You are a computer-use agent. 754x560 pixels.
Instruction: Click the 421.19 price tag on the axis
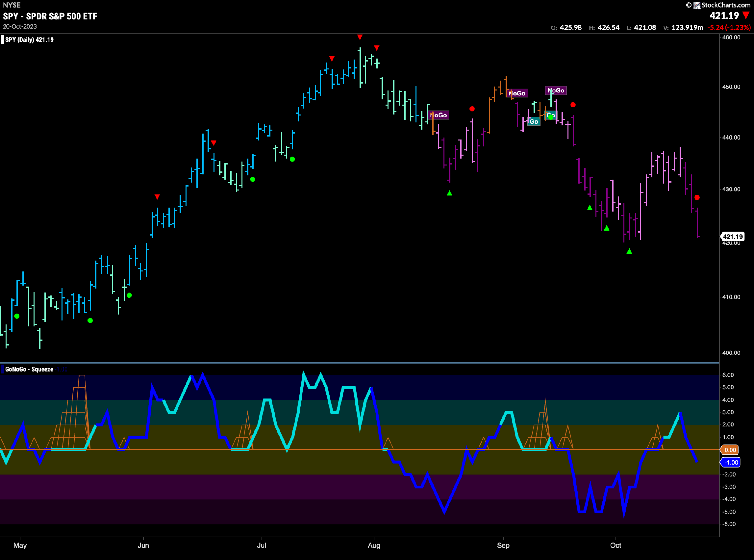(732, 237)
